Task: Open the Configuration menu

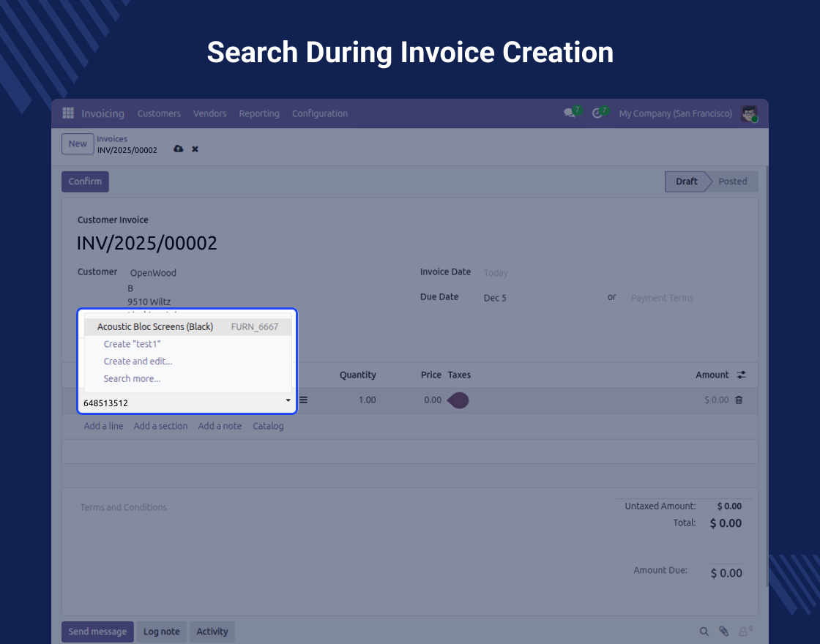Action: 319,113
